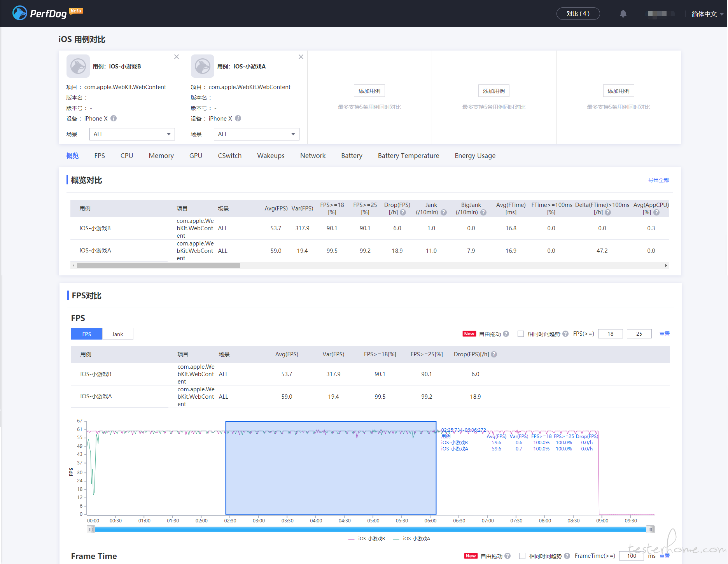Click help icon next to 自由拖动 in FPS section
Viewport: 728px width, 564px height.
[506, 334]
